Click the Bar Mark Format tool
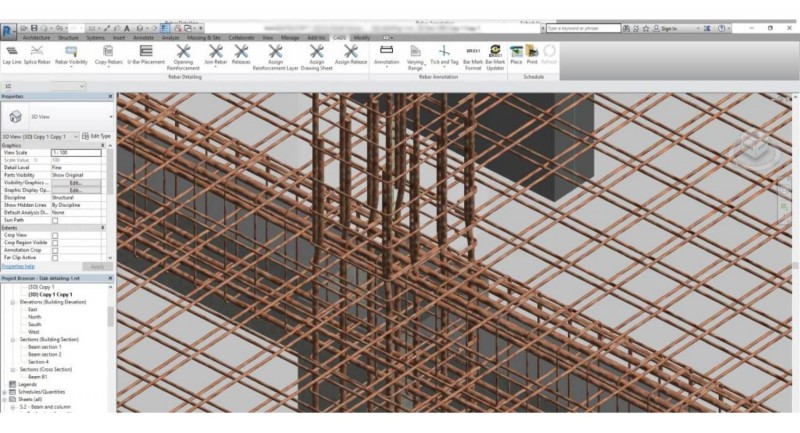Screen dimensions: 800x433 click(473, 58)
